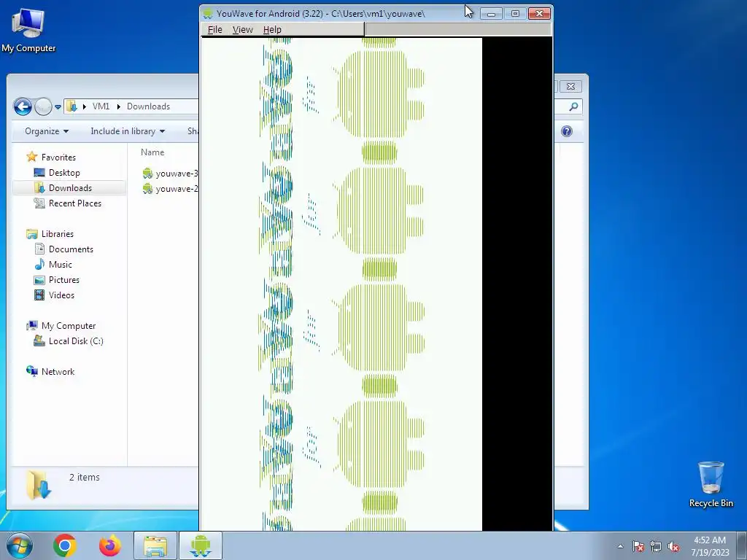Show hidden system tray icons
This screenshot has width=747, height=560.
(620, 546)
